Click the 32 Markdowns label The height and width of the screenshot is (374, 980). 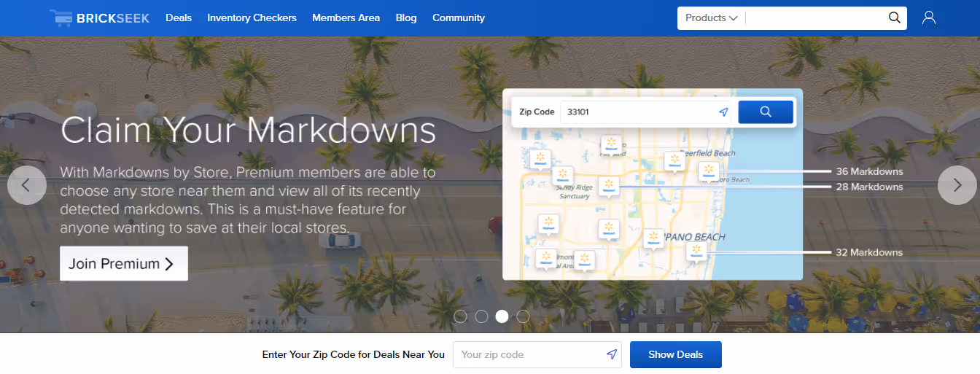[869, 252]
